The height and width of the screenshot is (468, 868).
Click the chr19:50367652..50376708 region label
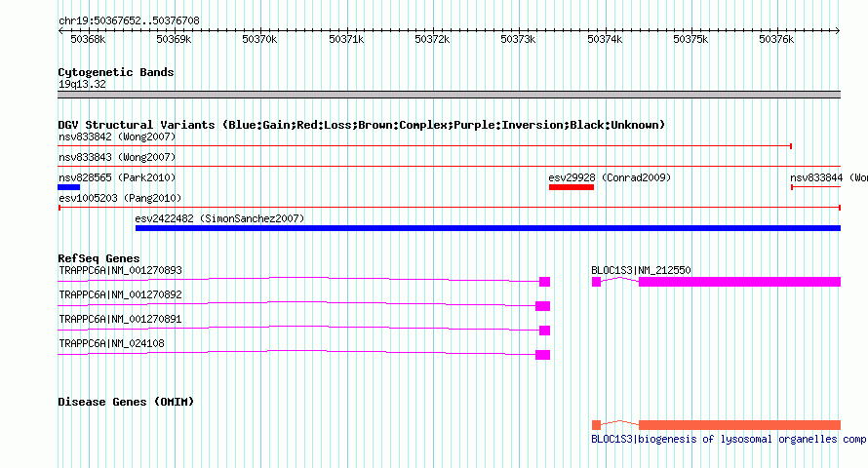129,21
